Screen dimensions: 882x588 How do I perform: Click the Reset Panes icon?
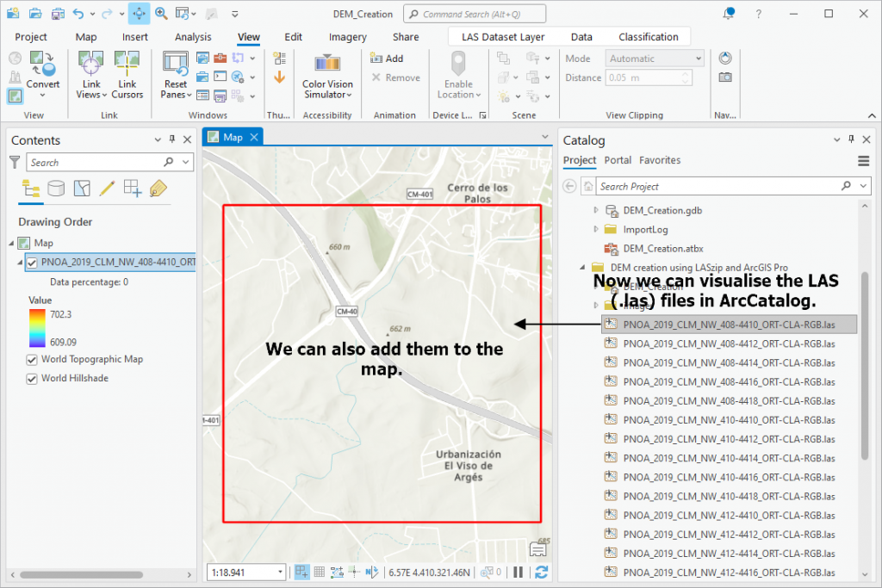point(175,63)
